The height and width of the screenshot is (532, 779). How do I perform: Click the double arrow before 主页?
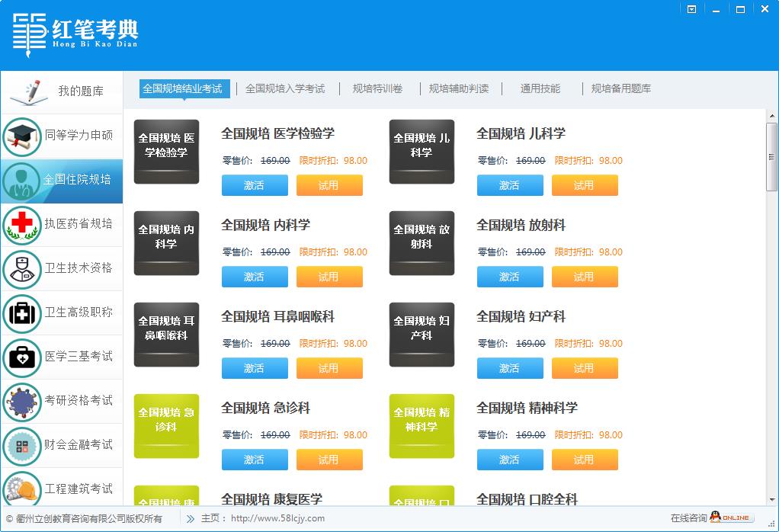pos(191,518)
